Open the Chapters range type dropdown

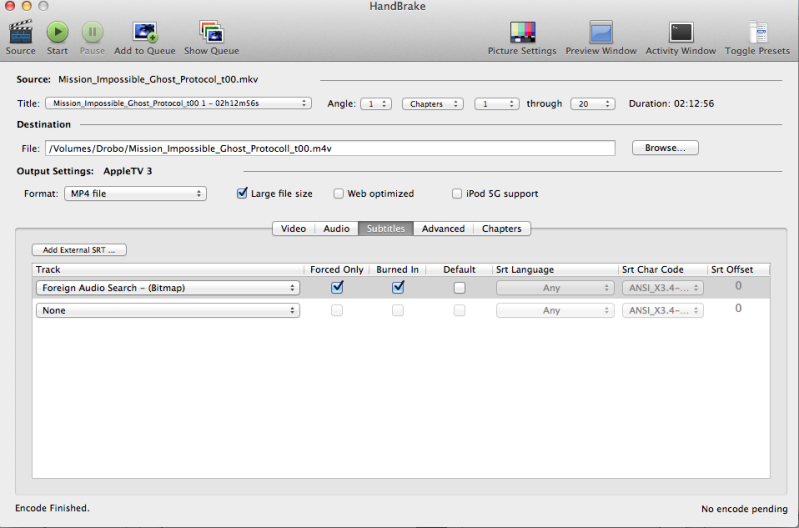click(433, 104)
